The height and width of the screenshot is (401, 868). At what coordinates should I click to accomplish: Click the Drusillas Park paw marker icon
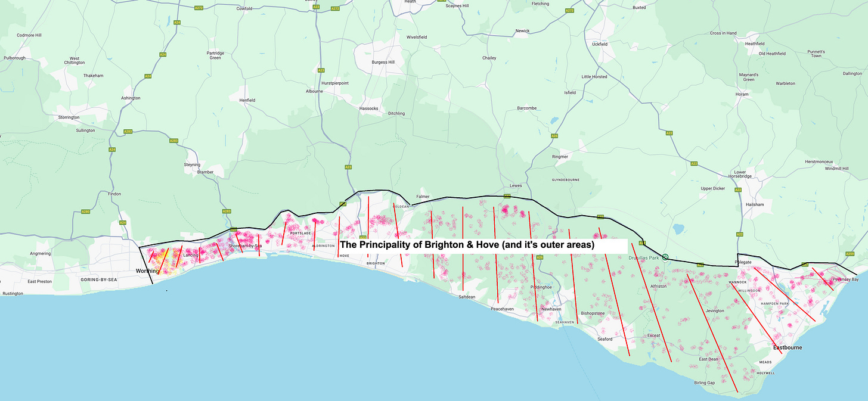point(665,257)
